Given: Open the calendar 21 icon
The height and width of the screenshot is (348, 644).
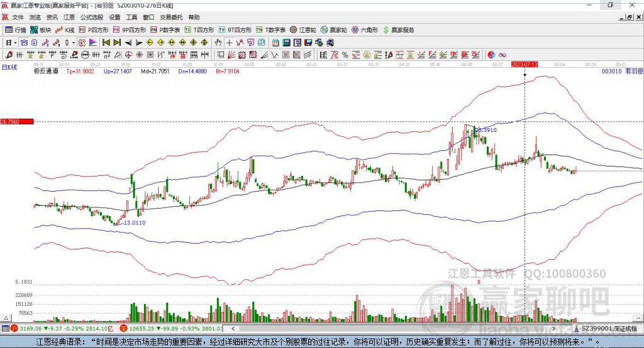Looking at the screenshot, I should click(275, 43).
